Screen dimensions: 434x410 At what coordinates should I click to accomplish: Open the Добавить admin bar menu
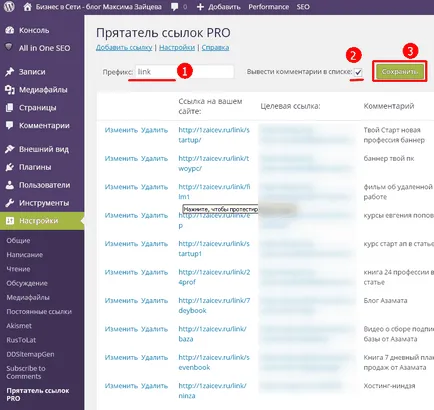(x=224, y=7)
